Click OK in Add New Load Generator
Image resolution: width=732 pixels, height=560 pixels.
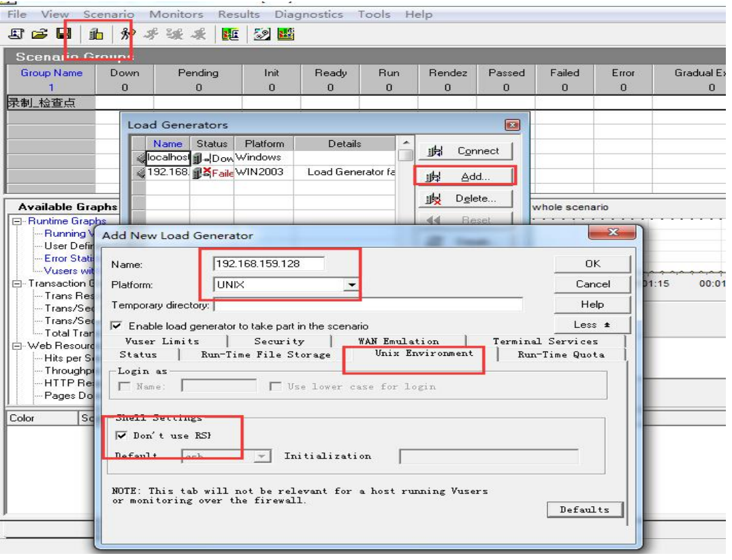592,264
